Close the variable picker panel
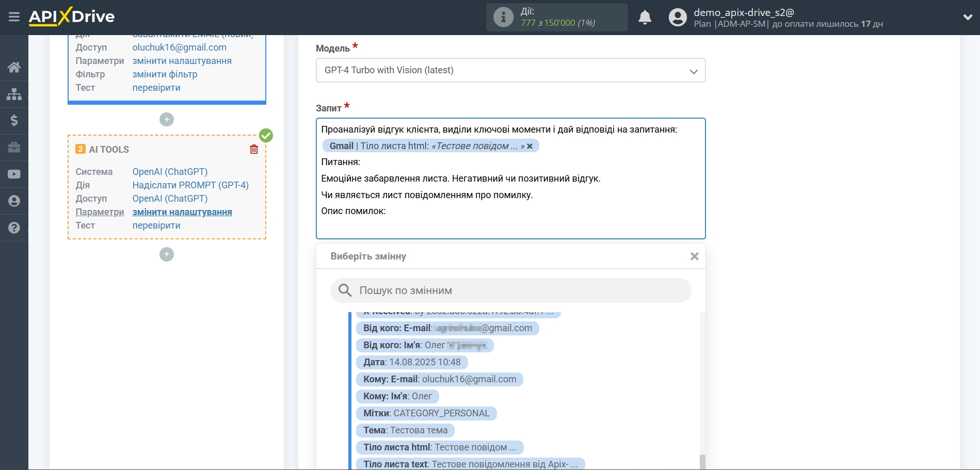Screen dimensions: 980x470 (695, 256)
